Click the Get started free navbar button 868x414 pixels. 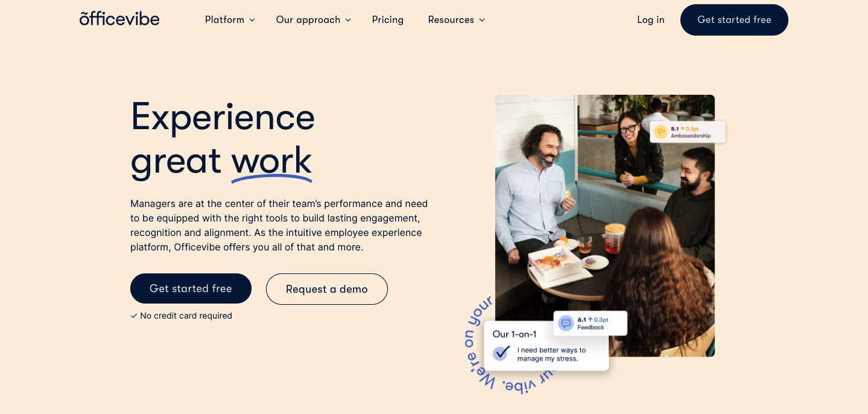tap(733, 19)
